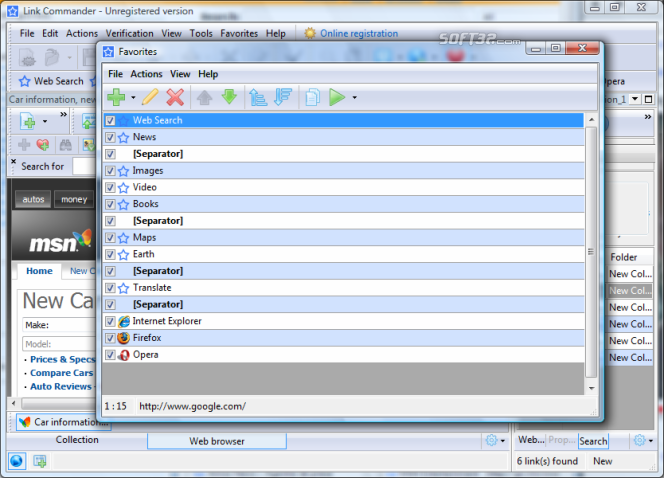
Task: Click the green plus Add icon in Favorites
Action: click(x=116, y=97)
